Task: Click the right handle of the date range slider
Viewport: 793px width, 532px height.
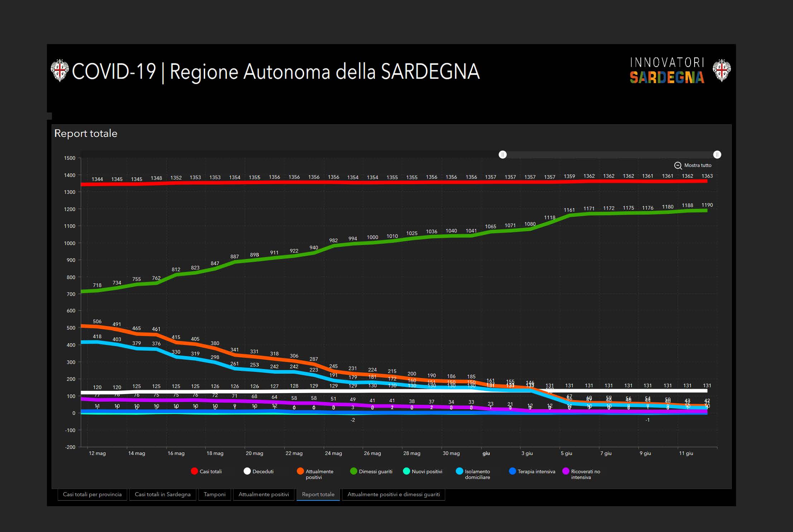Action: (x=717, y=154)
